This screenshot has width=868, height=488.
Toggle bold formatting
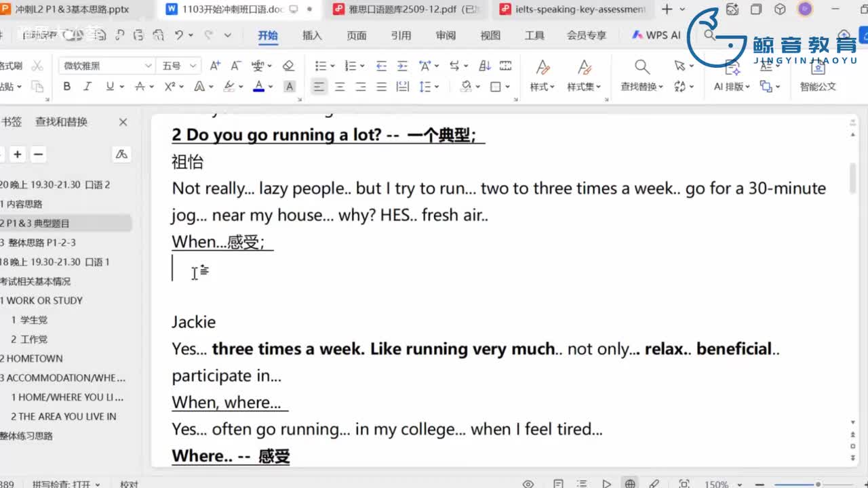66,87
